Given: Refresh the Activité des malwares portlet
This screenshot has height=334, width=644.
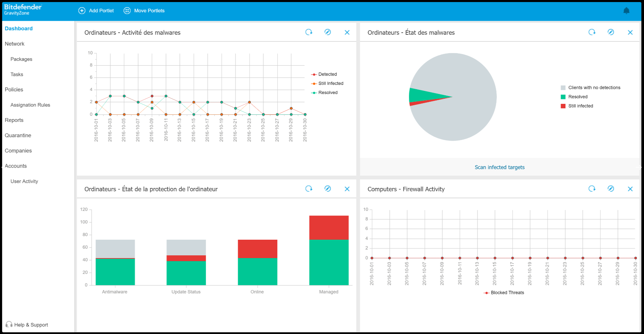Looking at the screenshot, I should click(x=309, y=32).
